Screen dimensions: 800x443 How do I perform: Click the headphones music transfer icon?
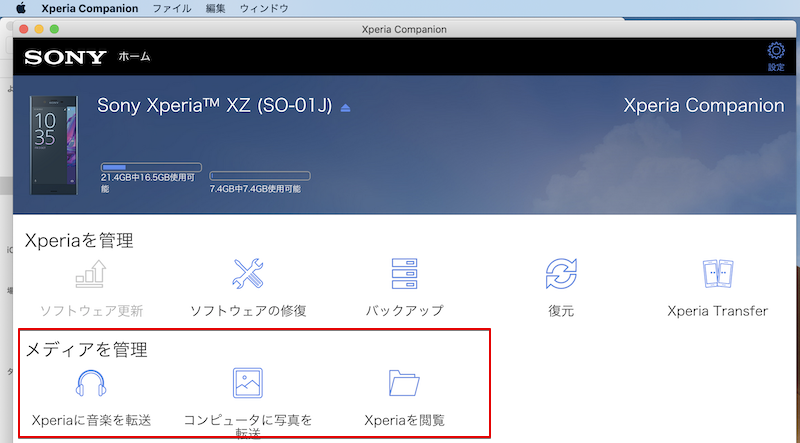(x=91, y=383)
